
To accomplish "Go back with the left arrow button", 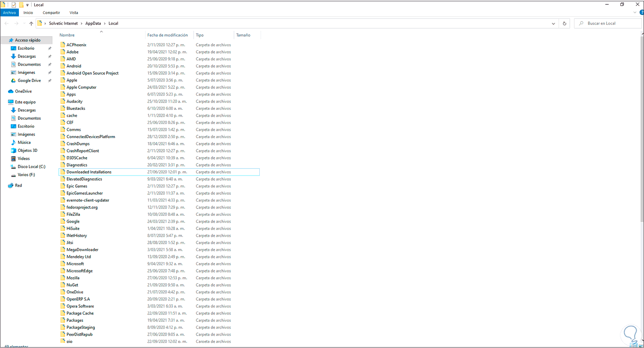I will click(x=6, y=24).
